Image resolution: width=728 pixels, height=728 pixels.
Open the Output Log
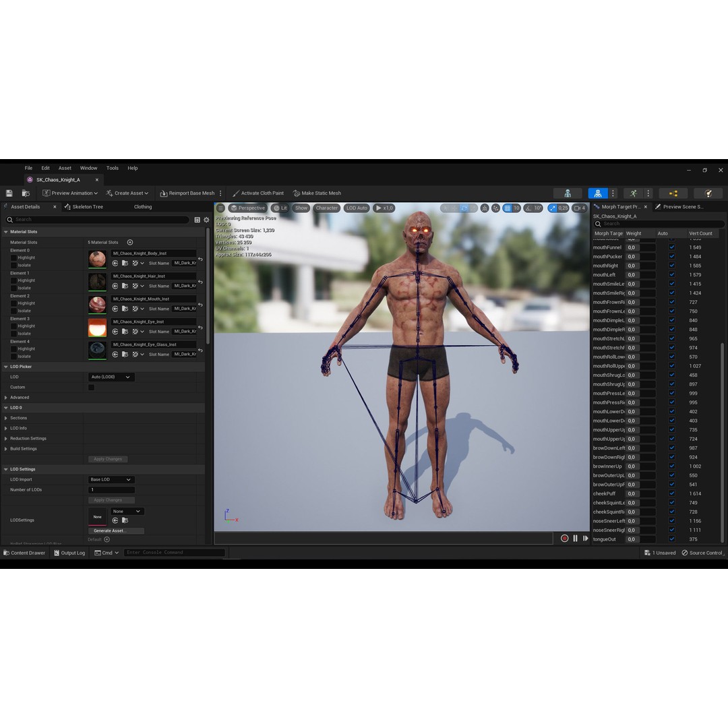pos(69,553)
